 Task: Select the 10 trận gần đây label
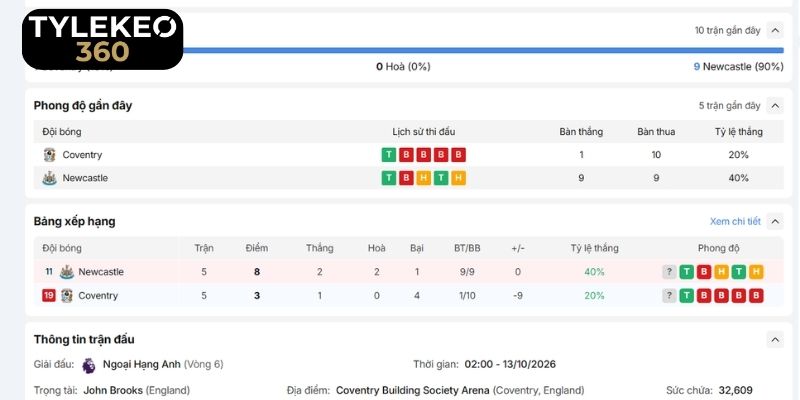727,31
